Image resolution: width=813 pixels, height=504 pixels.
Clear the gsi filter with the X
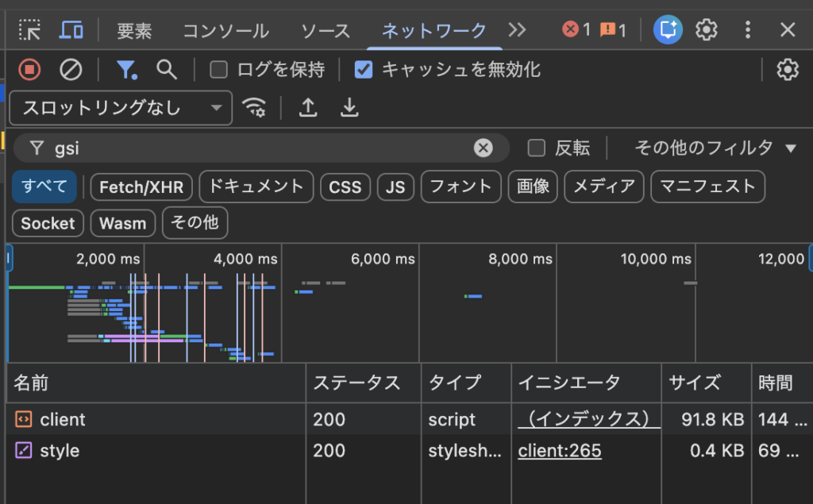click(x=484, y=148)
